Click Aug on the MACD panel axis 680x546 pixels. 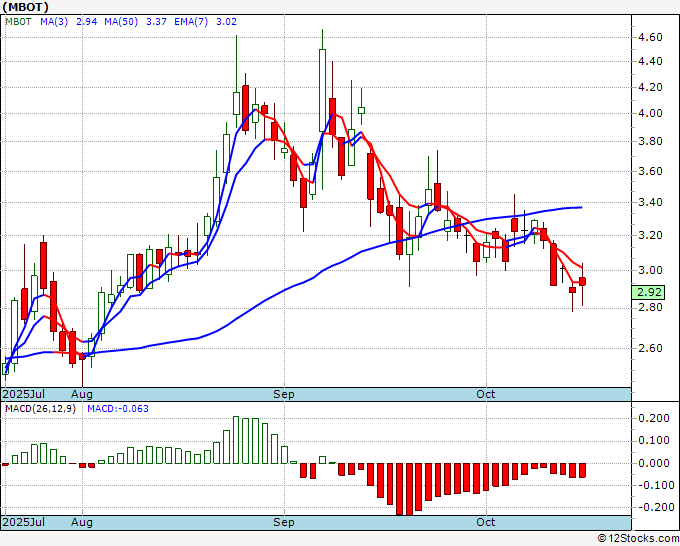tap(82, 522)
